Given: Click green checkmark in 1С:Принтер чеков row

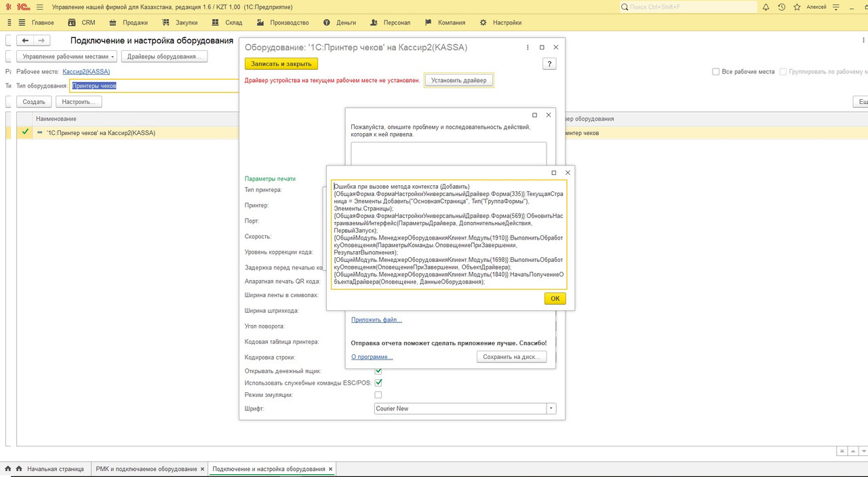Looking at the screenshot, I should point(25,132).
